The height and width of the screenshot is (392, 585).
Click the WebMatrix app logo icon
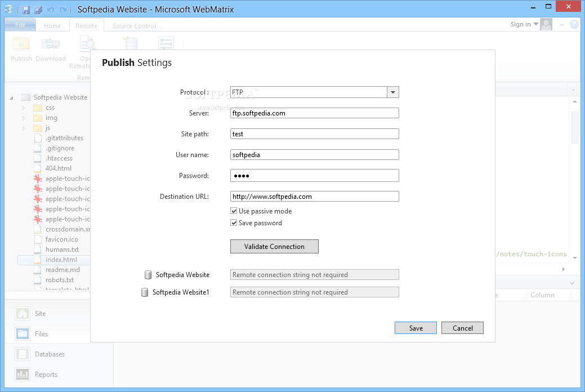(9, 10)
